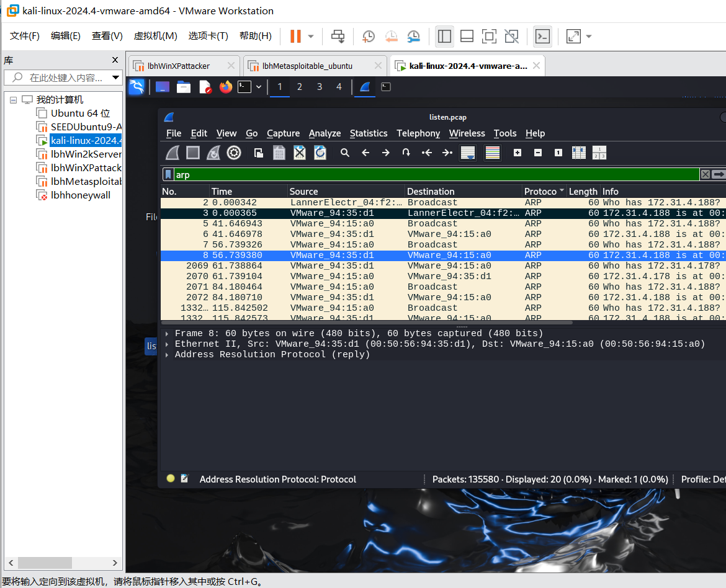Toggle the VMware thumbnail bar view
726x588 pixels.
[467, 36]
